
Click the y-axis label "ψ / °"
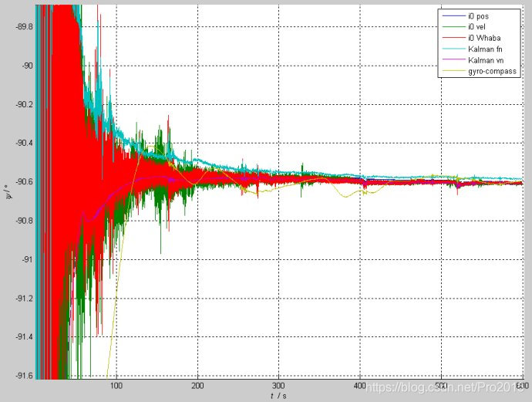tap(8, 191)
